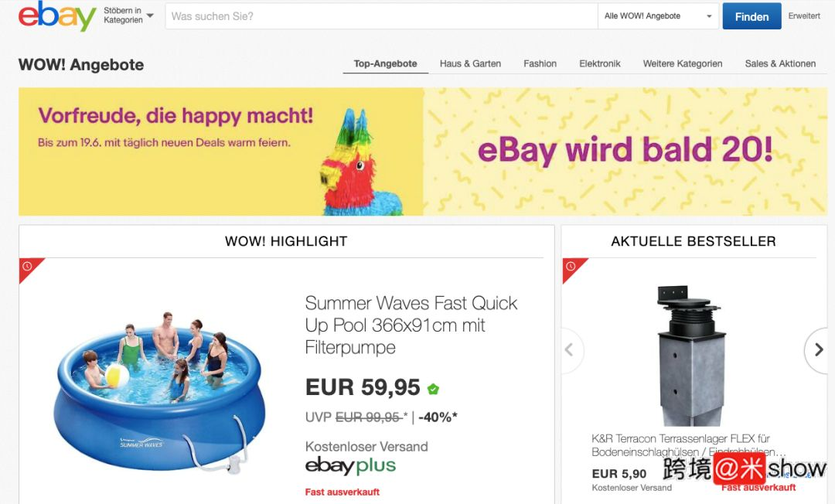The height and width of the screenshot is (504, 835).
Task: Open Sales & Aktionen tab
Action: [x=780, y=64]
